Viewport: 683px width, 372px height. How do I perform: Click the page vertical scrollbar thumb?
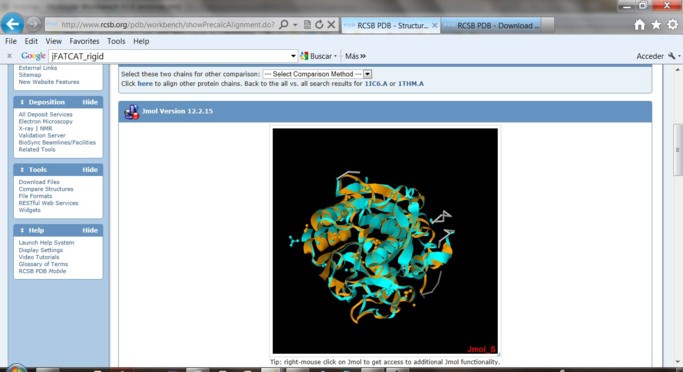(677, 150)
